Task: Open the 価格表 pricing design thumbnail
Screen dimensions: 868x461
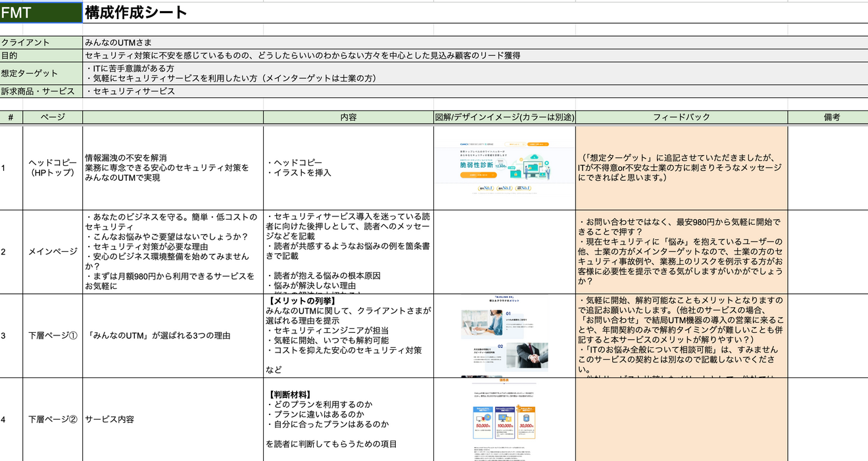Action: pyautogui.click(x=504, y=421)
